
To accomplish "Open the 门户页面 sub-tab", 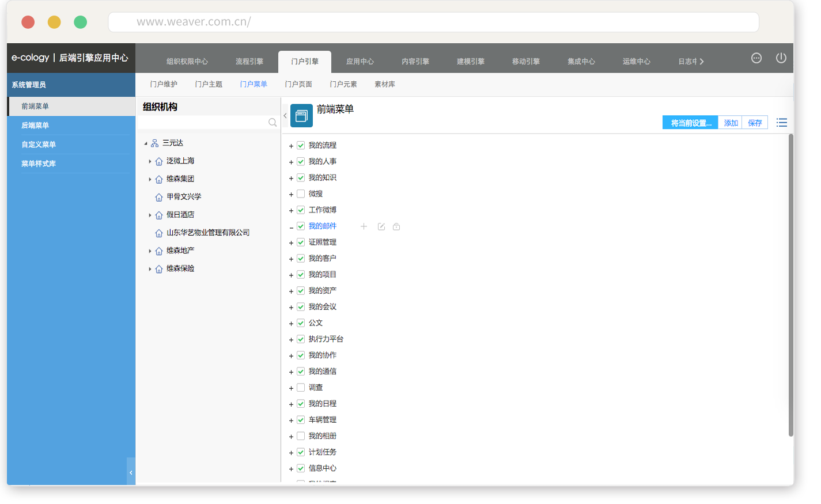I will click(298, 85).
